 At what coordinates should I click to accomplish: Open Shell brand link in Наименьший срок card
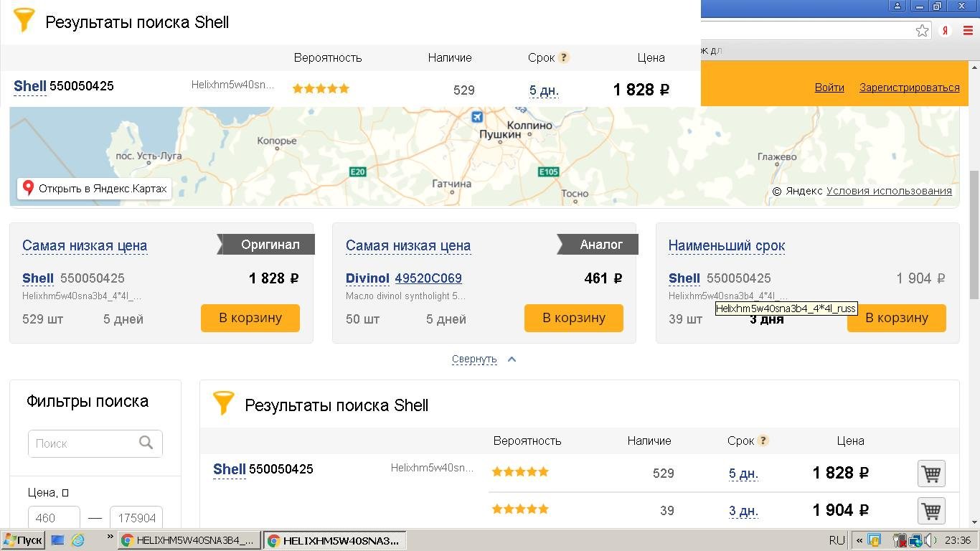684,278
